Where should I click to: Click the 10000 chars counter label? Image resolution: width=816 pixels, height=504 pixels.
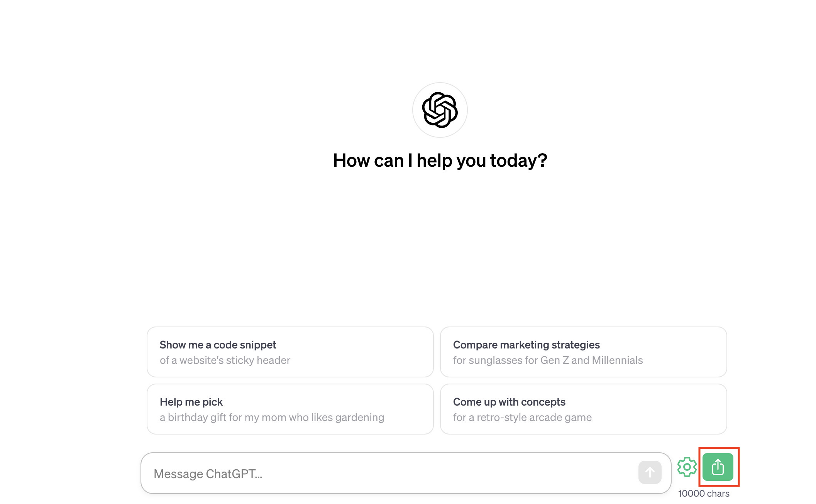click(x=704, y=494)
